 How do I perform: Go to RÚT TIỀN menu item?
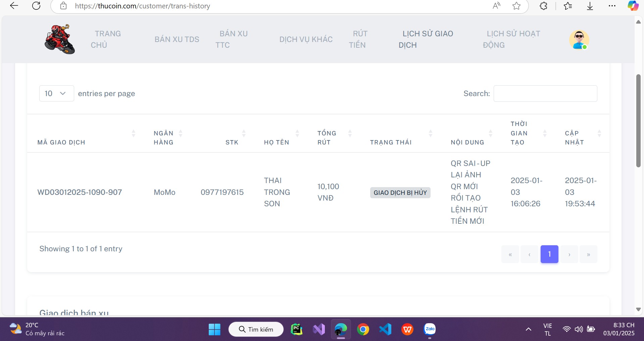click(x=358, y=39)
